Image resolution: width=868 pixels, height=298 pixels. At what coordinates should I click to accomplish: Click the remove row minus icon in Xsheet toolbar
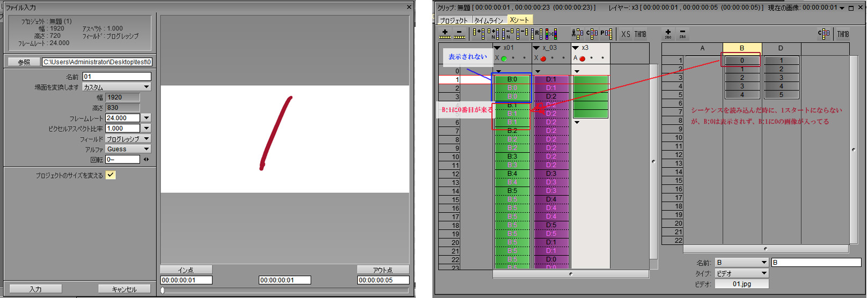pos(460,34)
